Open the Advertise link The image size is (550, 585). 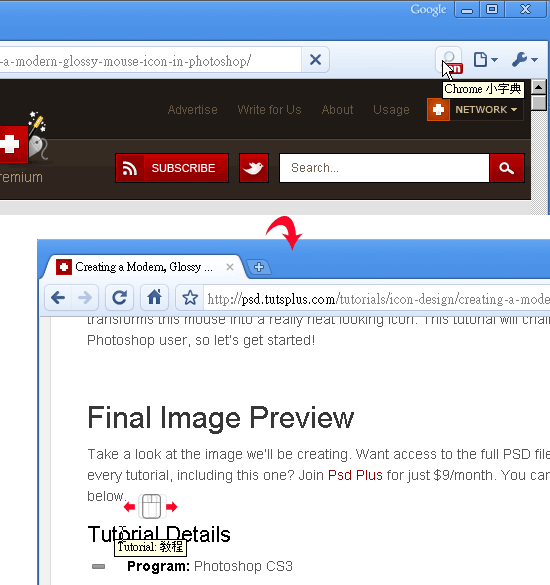point(193,110)
